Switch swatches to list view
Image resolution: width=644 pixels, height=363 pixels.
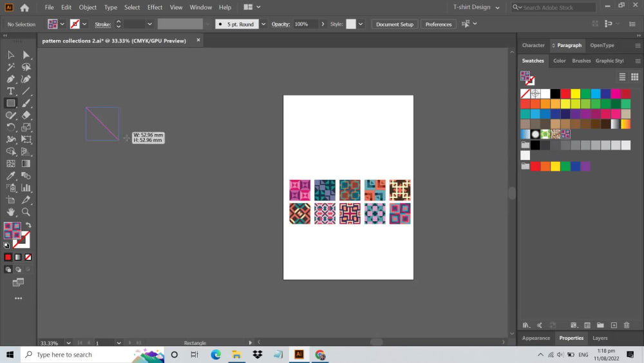point(622,77)
